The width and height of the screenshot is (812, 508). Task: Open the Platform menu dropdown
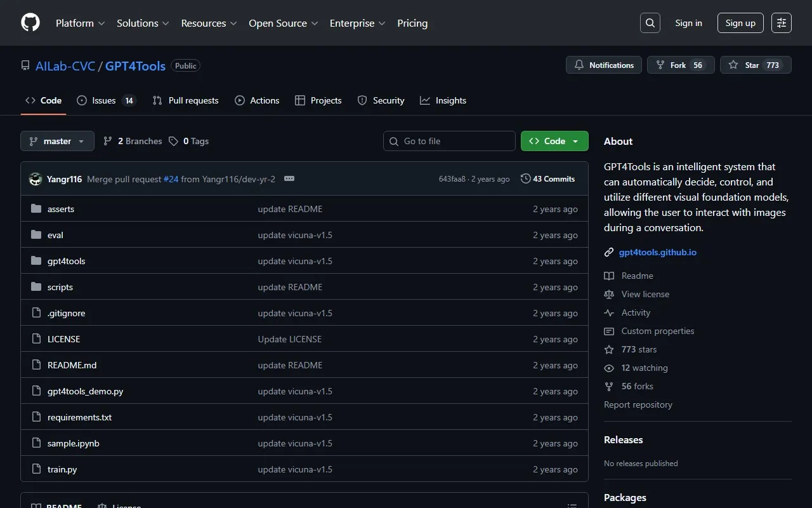pyautogui.click(x=80, y=23)
